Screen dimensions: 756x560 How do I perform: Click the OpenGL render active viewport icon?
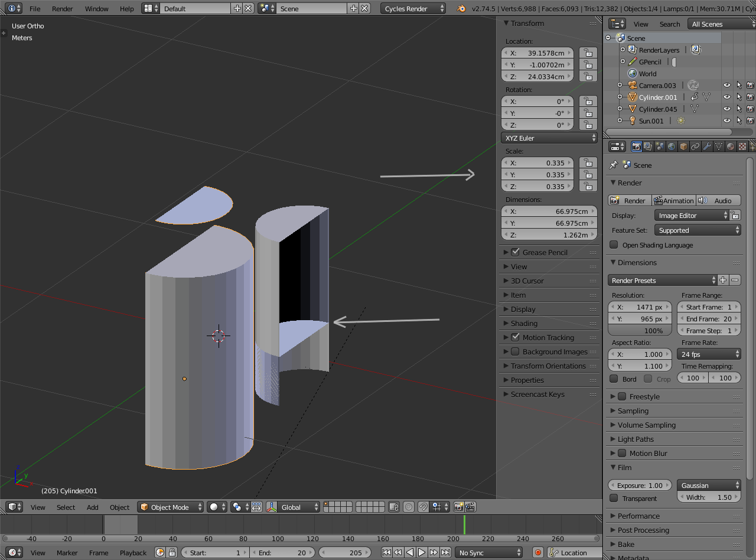click(458, 507)
